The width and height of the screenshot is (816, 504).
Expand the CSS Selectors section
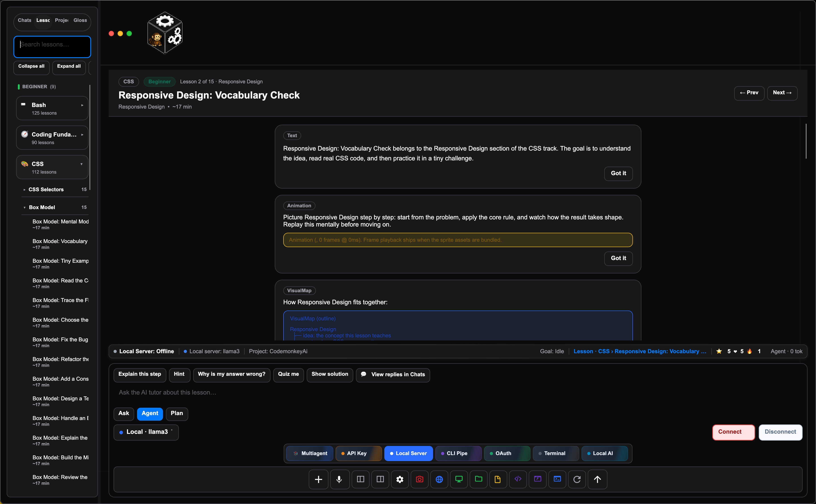pyautogui.click(x=55, y=189)
